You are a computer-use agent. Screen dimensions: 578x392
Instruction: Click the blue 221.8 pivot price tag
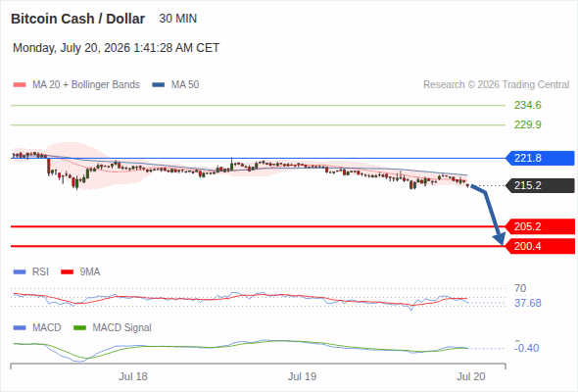(x=540, y=158)
